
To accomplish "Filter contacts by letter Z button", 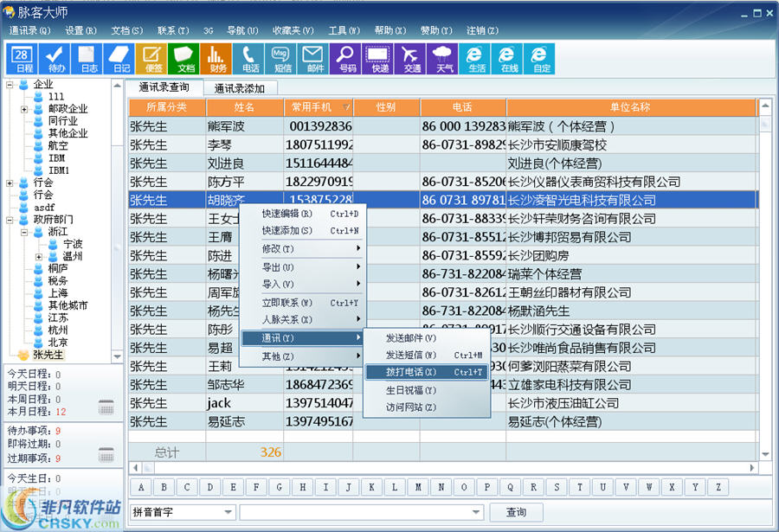I will point(718,487).
